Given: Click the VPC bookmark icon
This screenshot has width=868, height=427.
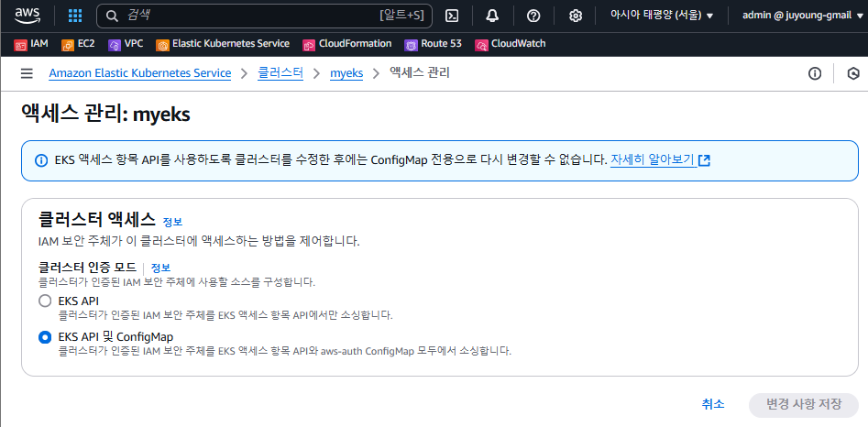Looking at the screenshot, I should [115, 44].
